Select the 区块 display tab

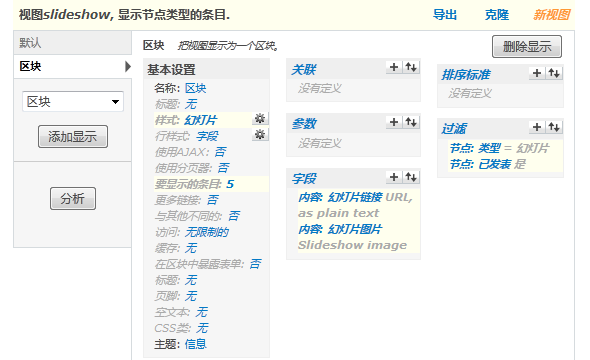(72, 67)
